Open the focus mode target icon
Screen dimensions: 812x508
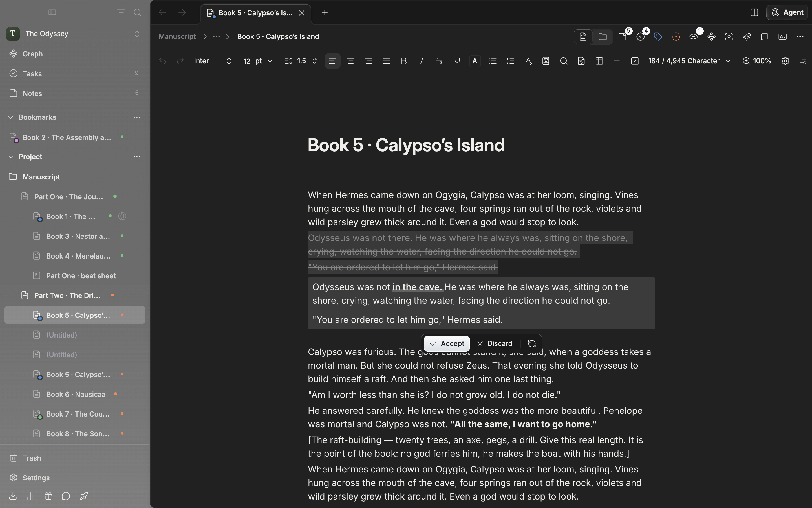tap(729, 37)
